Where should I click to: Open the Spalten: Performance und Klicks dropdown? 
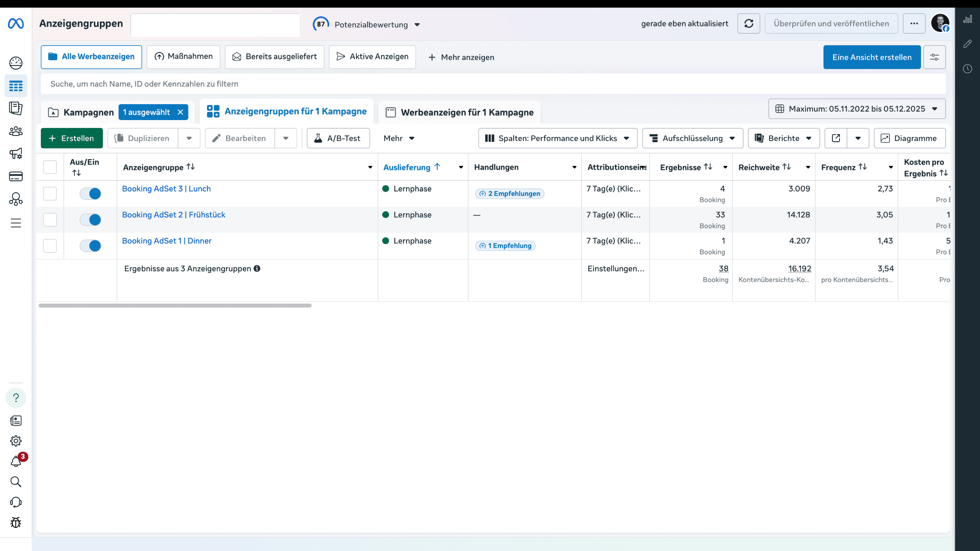[557, 138]
